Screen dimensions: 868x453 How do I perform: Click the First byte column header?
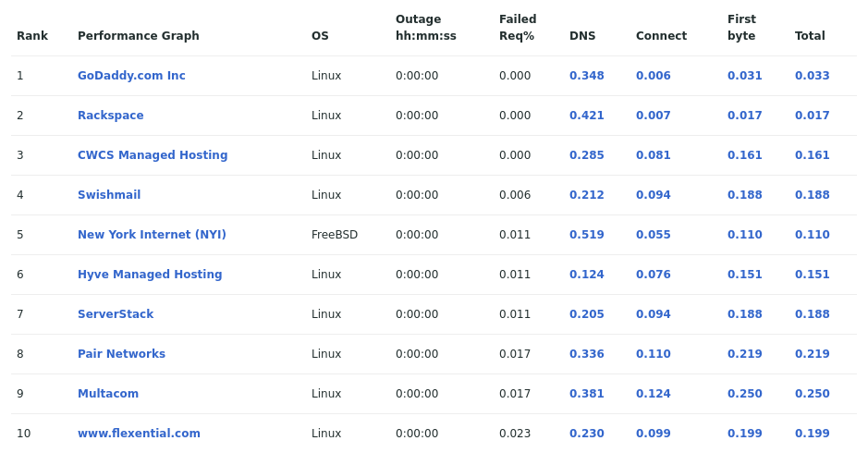pyautogui.click(x=741, y=28)
